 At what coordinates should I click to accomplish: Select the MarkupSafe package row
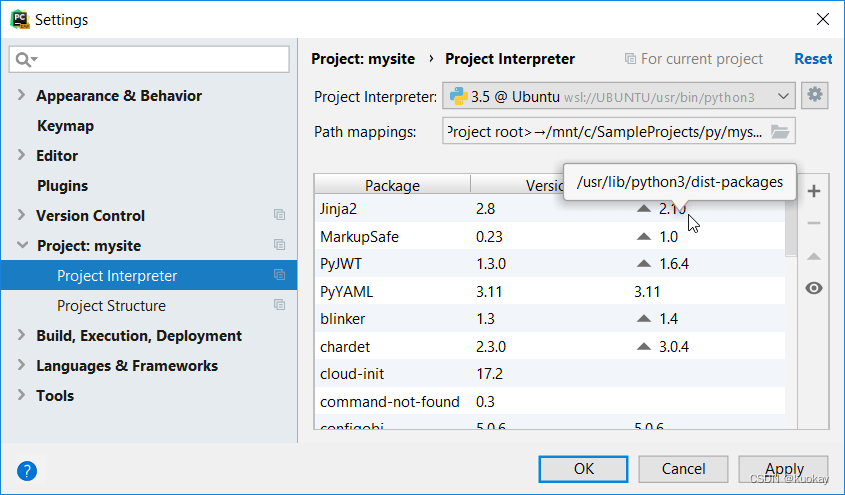coord(550,236)
